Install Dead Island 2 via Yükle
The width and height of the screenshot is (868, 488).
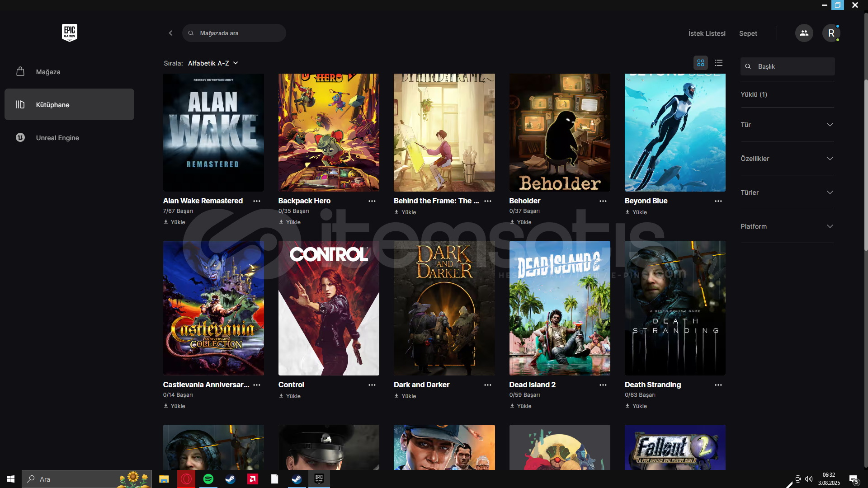click(521, 406)
